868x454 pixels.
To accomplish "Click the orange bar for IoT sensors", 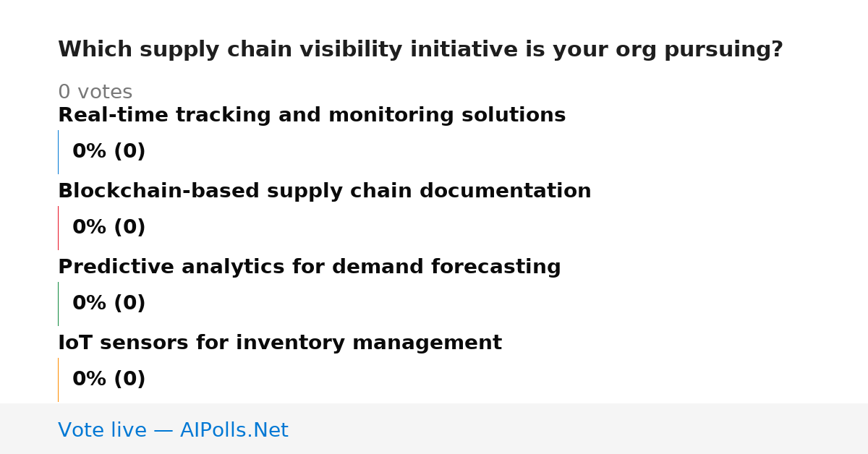I will tap(58, 380).
